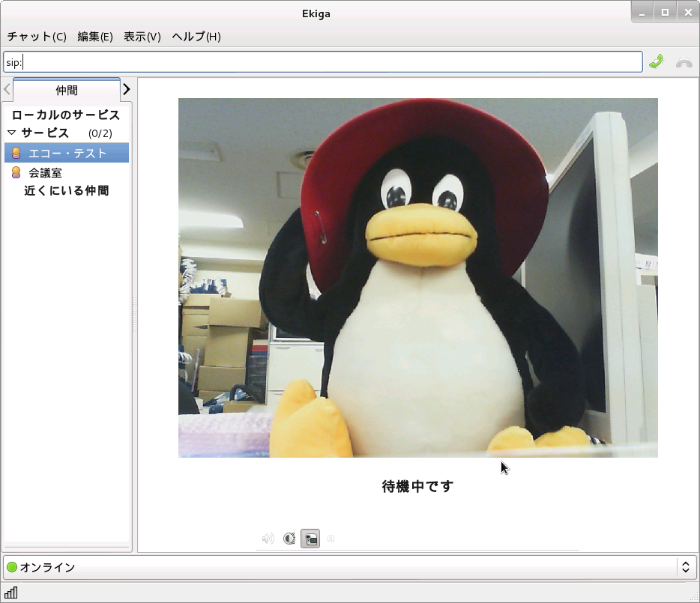Open the 表示 menu

tap(142, 36)
